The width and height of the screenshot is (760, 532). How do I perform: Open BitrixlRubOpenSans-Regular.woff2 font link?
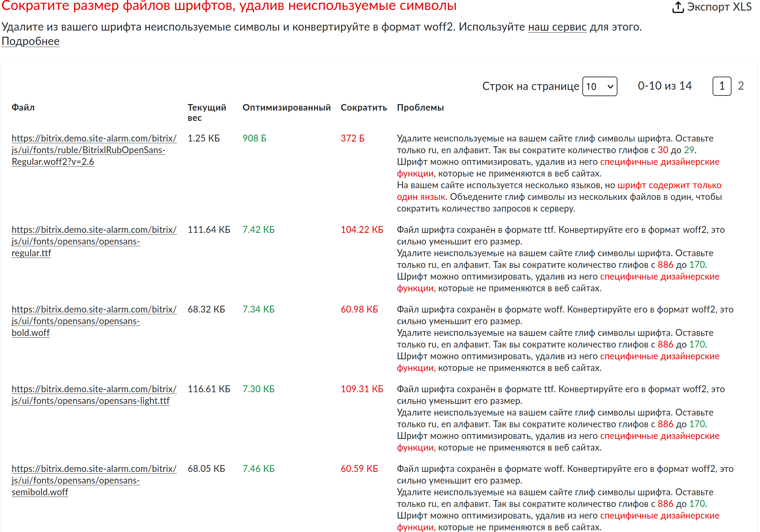click(x=88, y=150)
